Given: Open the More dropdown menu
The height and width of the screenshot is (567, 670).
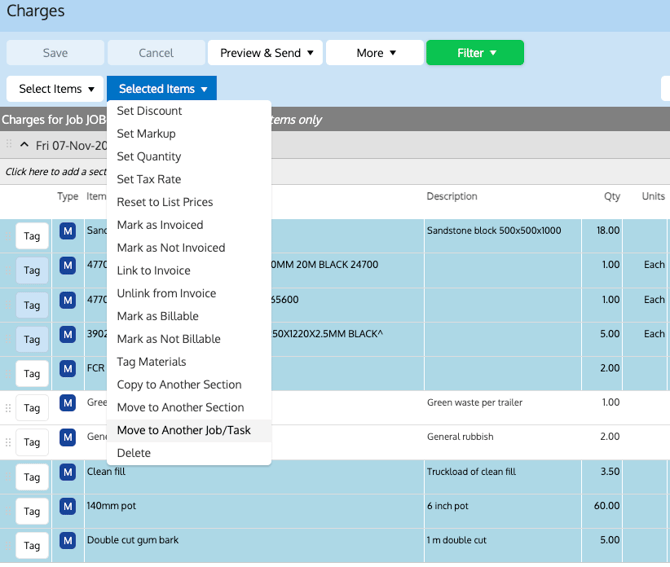Looking at the screenshot, I should pos(374,53).
